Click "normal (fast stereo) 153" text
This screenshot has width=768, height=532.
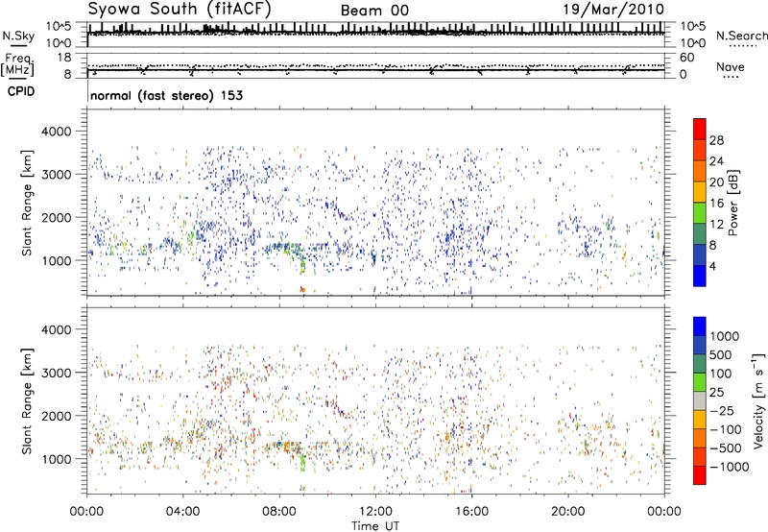pos(166,95)
